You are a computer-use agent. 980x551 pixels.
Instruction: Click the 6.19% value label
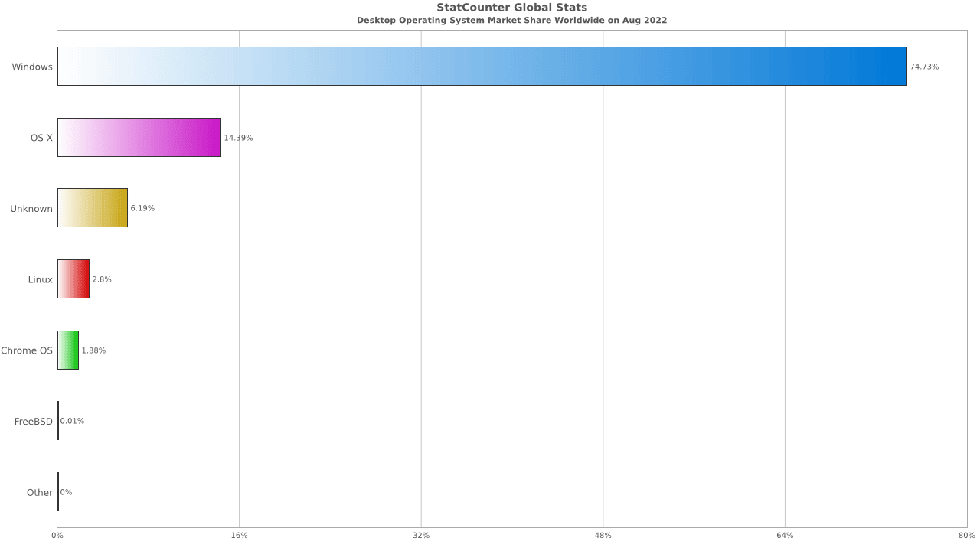(x=142, y=208)
